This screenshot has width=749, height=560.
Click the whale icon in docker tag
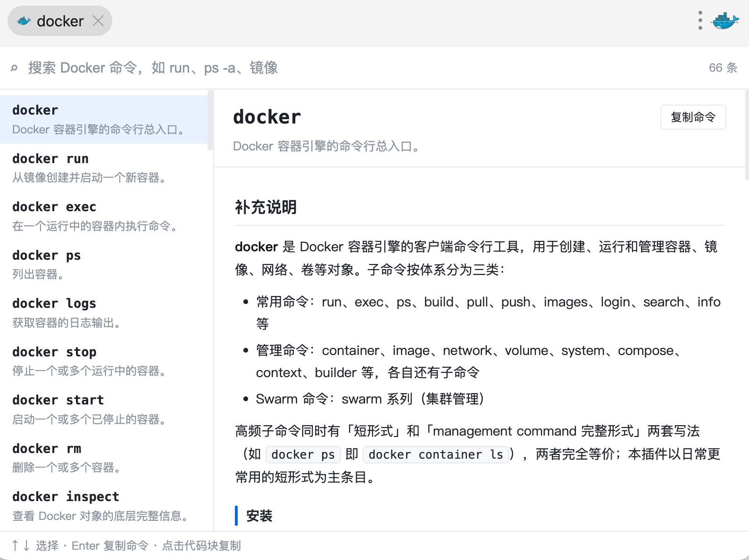click(x=24, y=21)
